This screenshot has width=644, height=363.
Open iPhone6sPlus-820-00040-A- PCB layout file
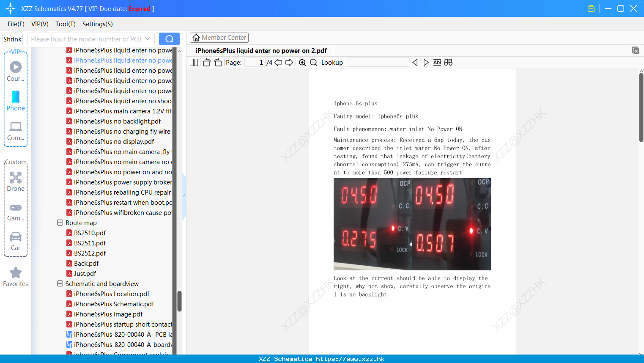click(120, 335)
